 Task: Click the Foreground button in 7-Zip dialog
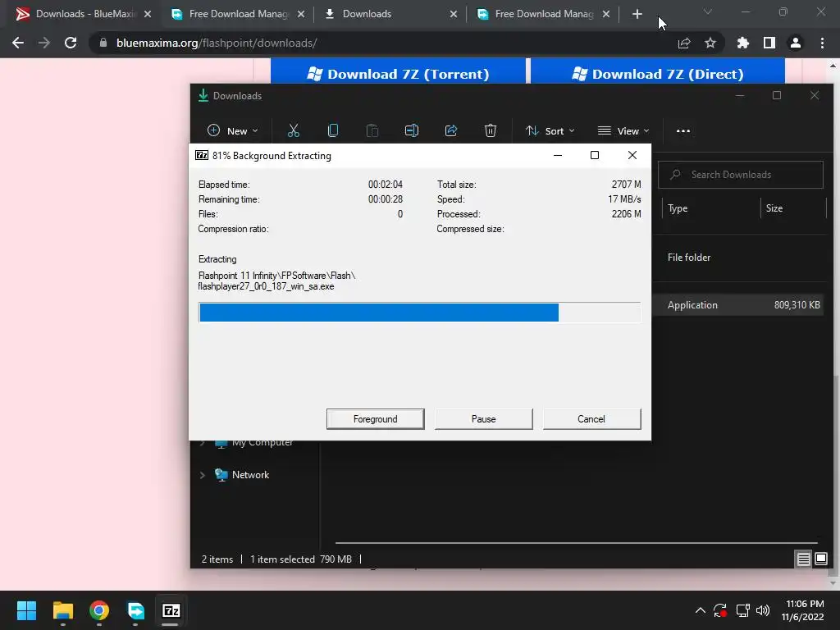point(375,419)
